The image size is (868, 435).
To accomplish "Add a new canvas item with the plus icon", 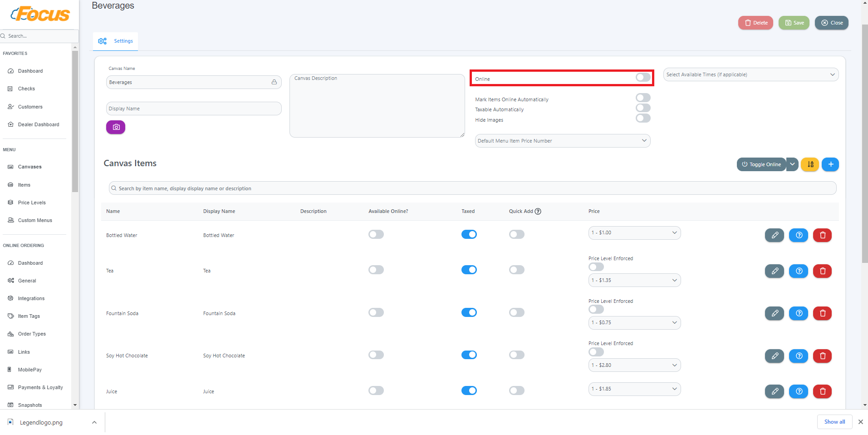I will pos(830,164).
